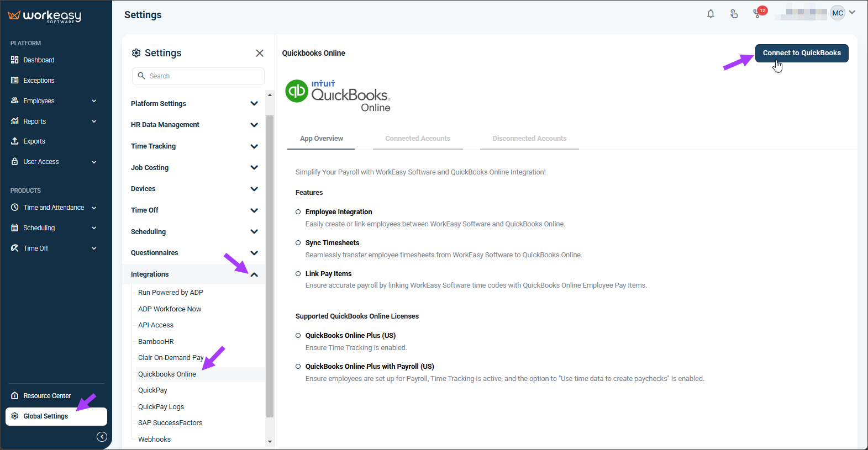Expand Reports menu chevron in sidebar
Image resolution: width=868 pixels, height=450 pixels.
pos(94,121)
